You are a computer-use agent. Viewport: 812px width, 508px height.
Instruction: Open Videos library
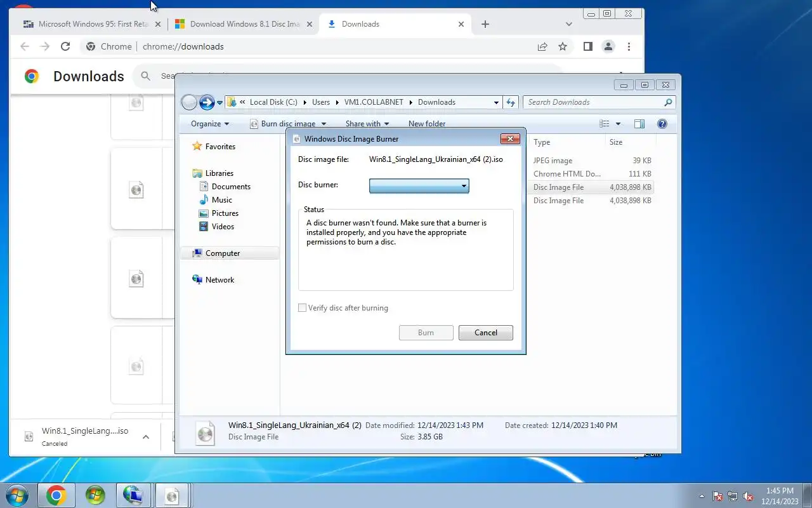coord(223,227)
